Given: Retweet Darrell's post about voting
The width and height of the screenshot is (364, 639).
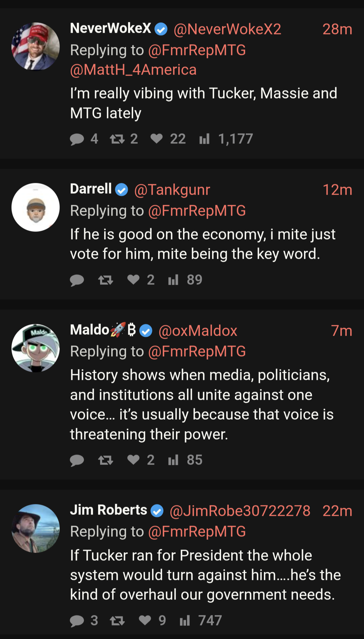Looking at the screenshot, I should coord(105,280).
